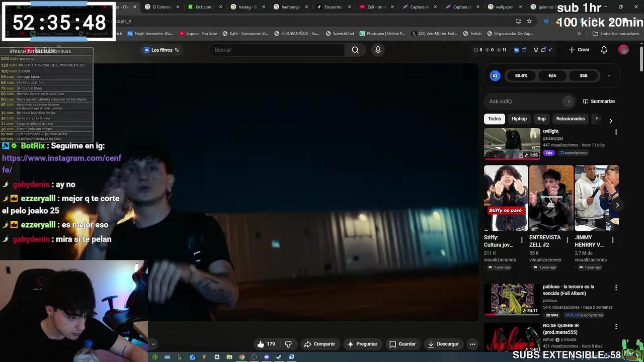Image resolution: width=644 pixels, height=362 pixels.
Task: Click the Crear button
Action: 579,49
